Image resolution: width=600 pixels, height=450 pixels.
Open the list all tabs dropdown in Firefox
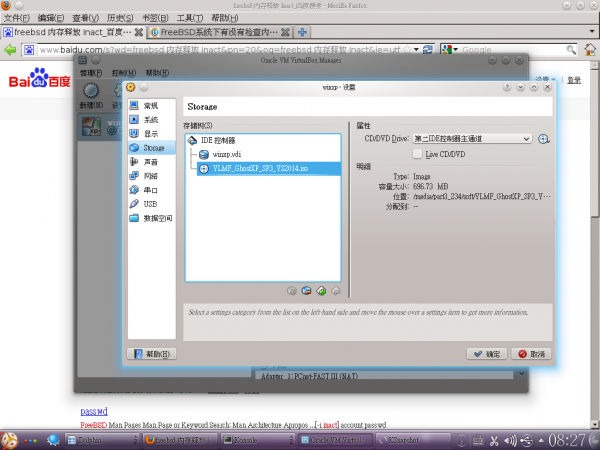[x=592, y=32]
